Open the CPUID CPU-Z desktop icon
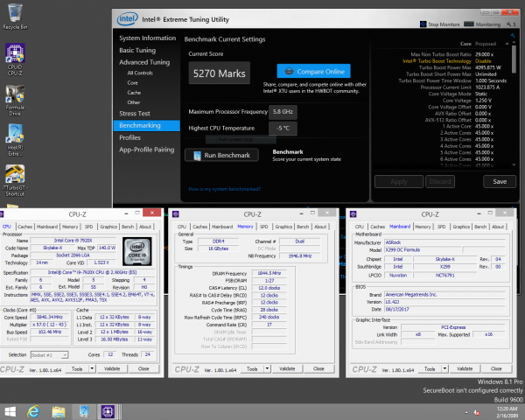Viewport: 525px width, 420px height. click(x=15, y=59)
